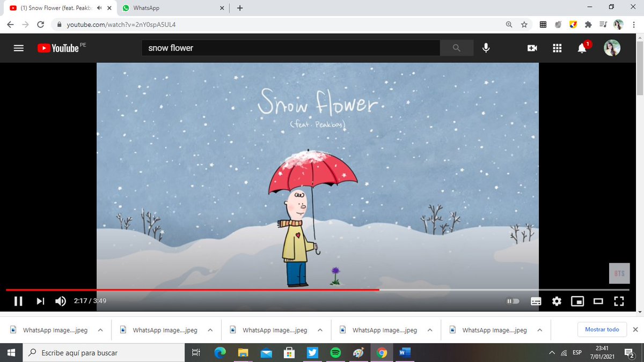Image resolution: width=644 pixels, height=362 pixels.
Task: Open the grey apple extension icon
Action: pyautogui.click(x=558, y=25)
